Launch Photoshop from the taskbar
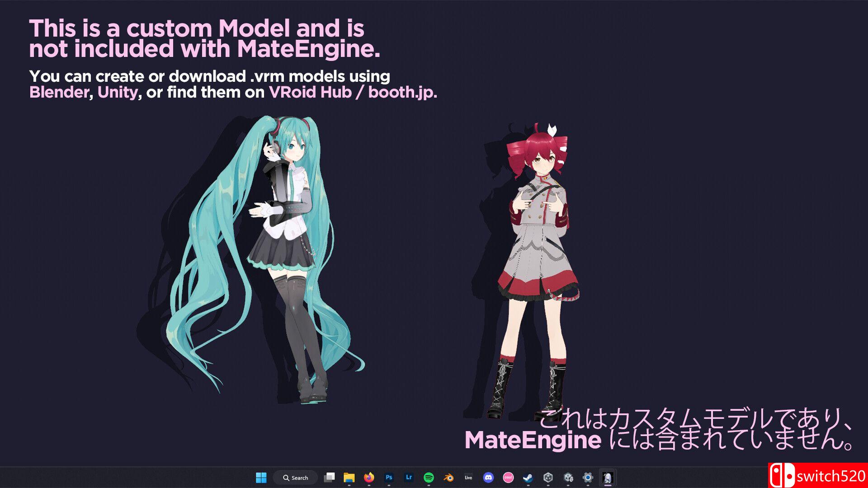Image resolution: width=868 pixels, height=488 pixels. tap(389, 478)
